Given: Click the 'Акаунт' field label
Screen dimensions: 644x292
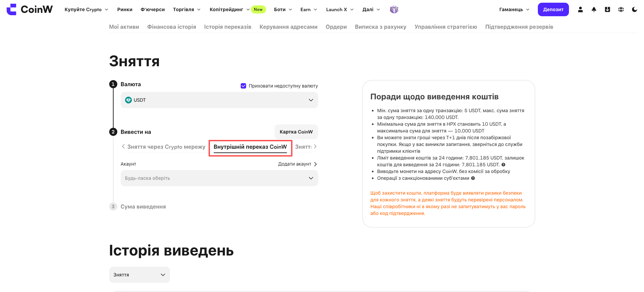Looking at the screenshot, I should coord(128,164).
